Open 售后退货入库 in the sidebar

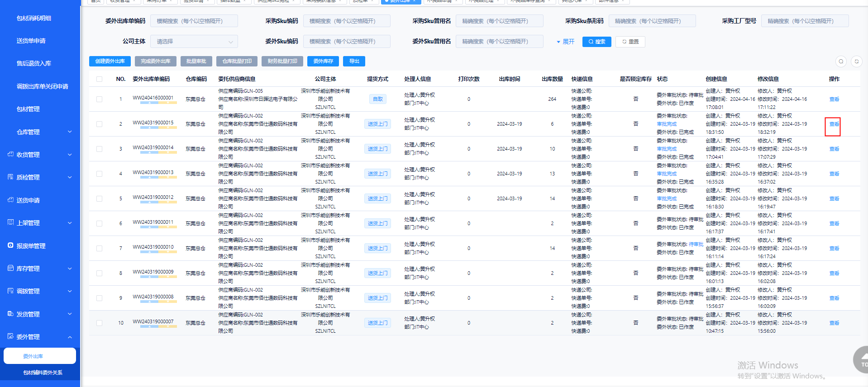pyautogui.click(x=33, y=63)
